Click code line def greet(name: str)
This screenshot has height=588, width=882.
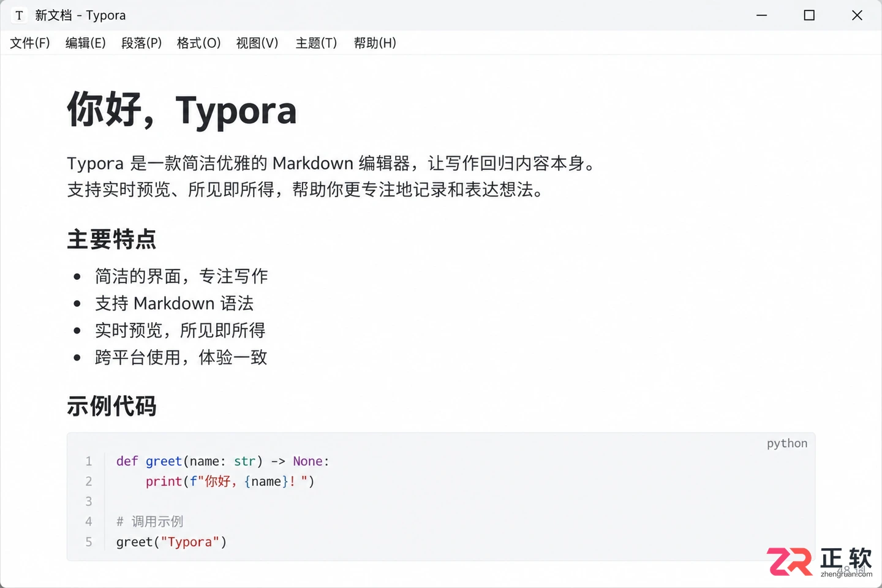(223, 461)
